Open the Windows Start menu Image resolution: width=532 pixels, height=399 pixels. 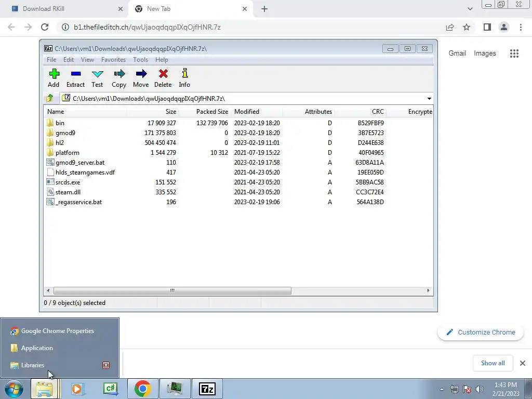click(x=14, y=389)
